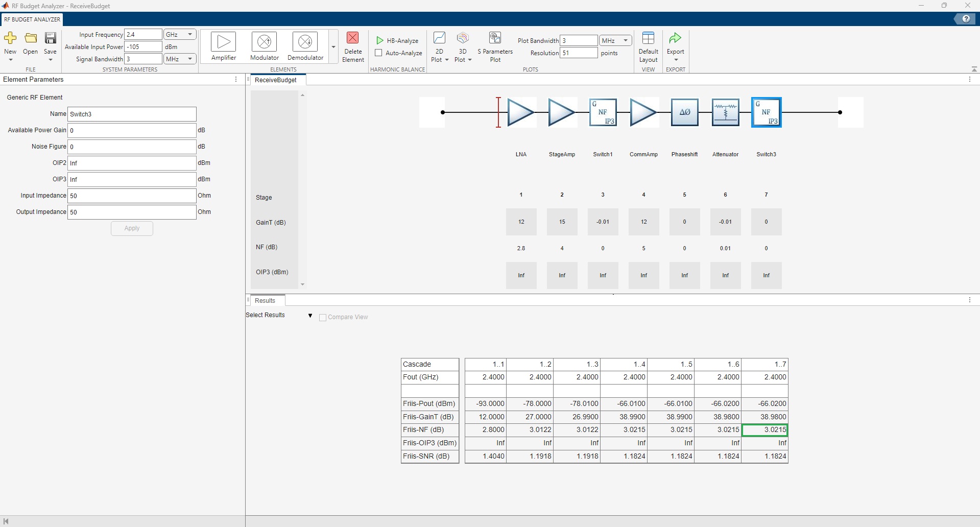The height and width of the screenshot is (527, 980).
Task: Open the S Parameters Plot
Action: point(495,39)
